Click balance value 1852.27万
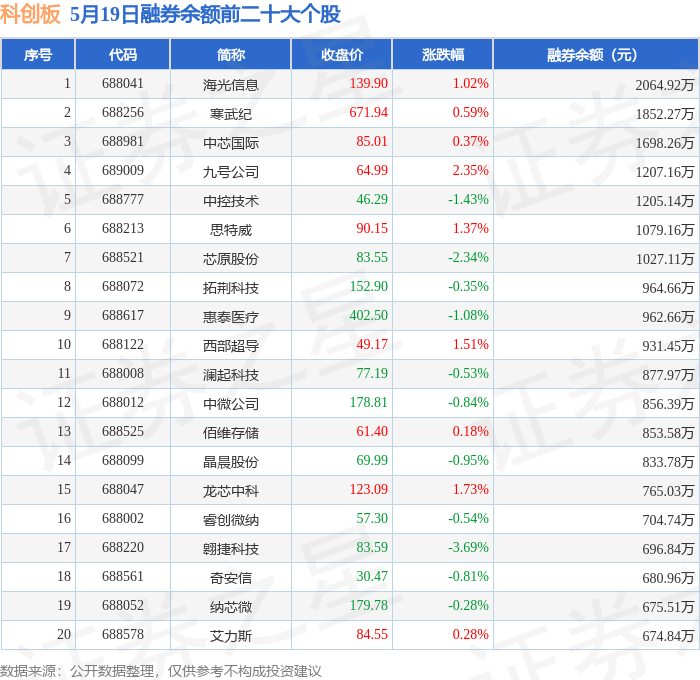The image size is (700, 680). [x=665, y=113]
